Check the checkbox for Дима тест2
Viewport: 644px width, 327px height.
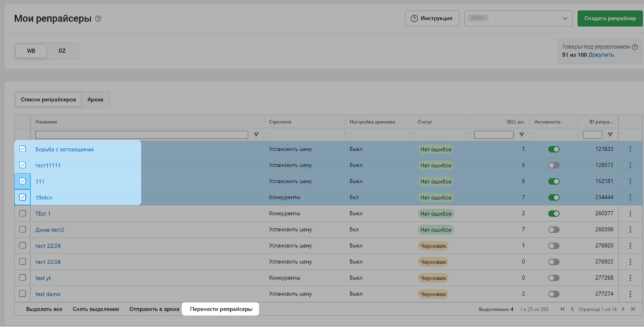pyautogui.click(x=23, y=230)
